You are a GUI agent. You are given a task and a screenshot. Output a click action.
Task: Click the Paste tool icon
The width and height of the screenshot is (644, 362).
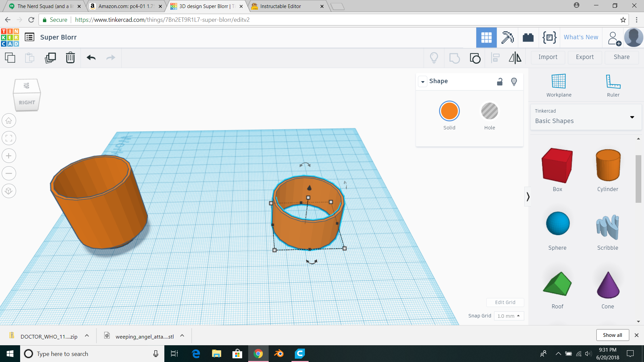click(x=30, y=58)
